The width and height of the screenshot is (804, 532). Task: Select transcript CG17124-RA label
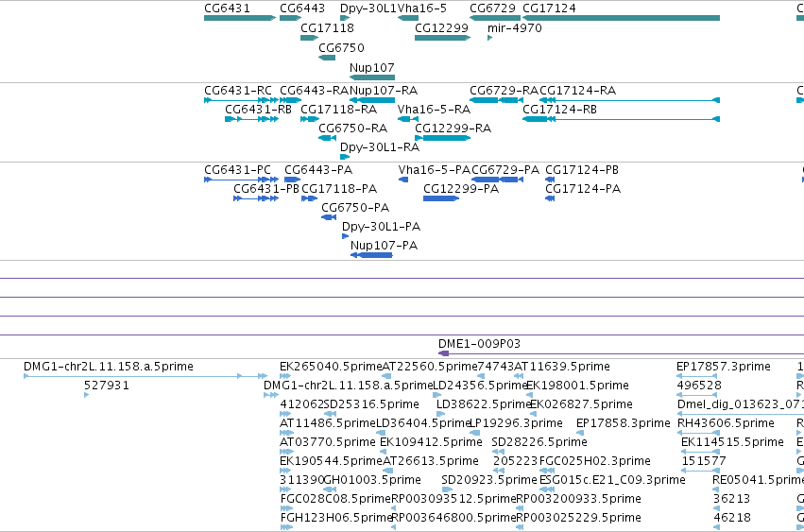coord(578,91)
